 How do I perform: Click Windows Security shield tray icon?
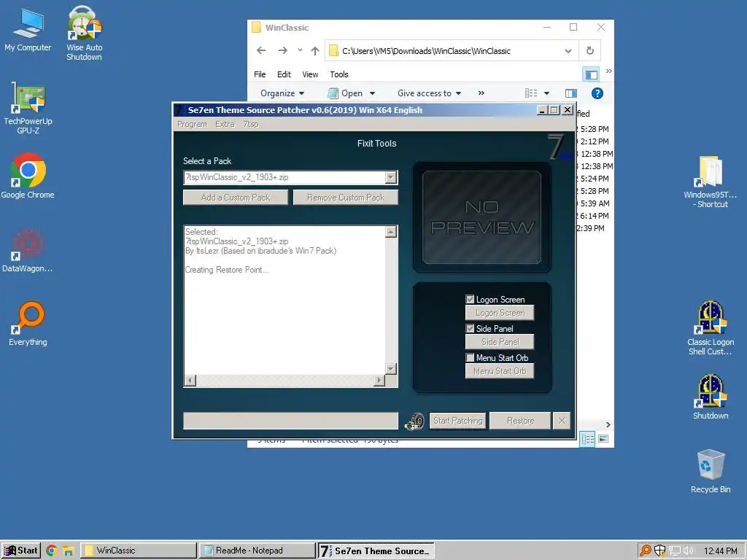659,551
